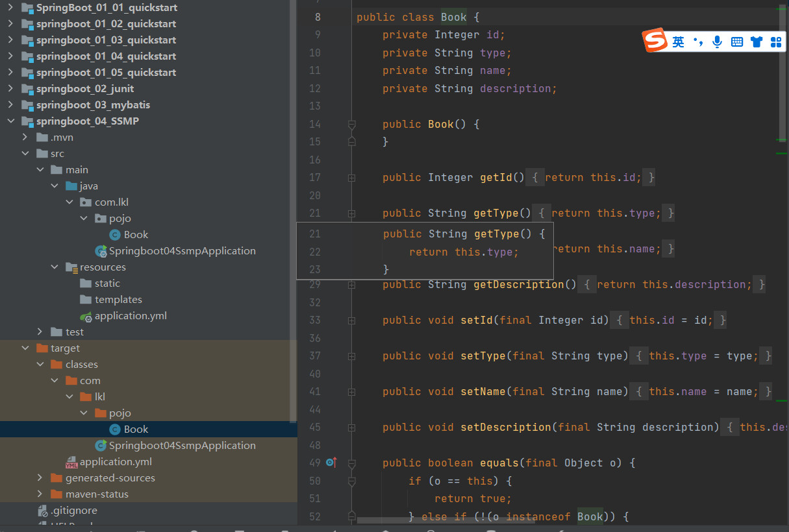Select springboot_01_05_quickstart module

pyautogui.click(x=106, y=73)
